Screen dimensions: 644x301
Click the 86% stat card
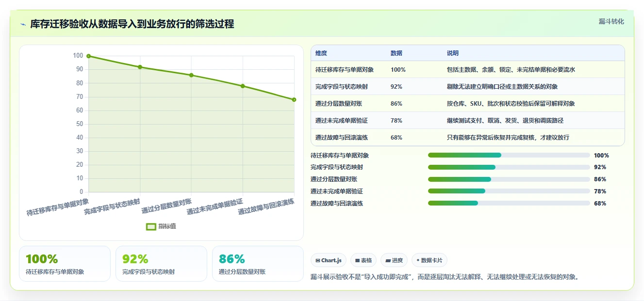pos(258,264)
